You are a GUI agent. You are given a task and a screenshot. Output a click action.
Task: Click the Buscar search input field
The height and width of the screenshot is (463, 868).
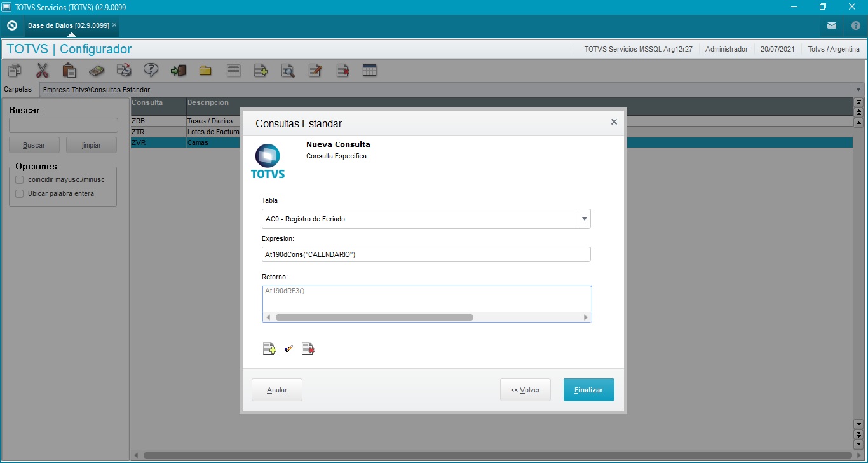64,125
